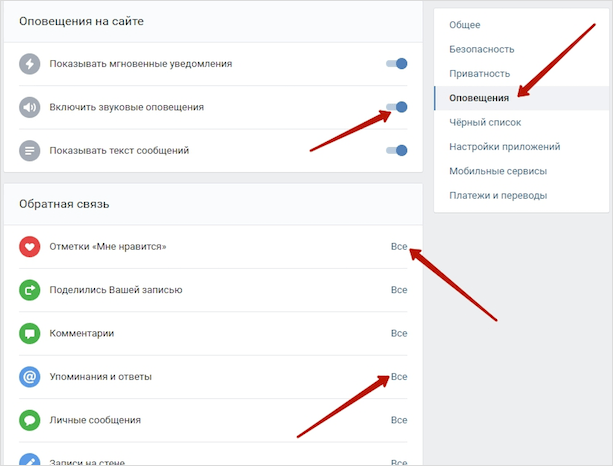Open Все dropdown for Личные сообщения

click(x=399, y=420)
